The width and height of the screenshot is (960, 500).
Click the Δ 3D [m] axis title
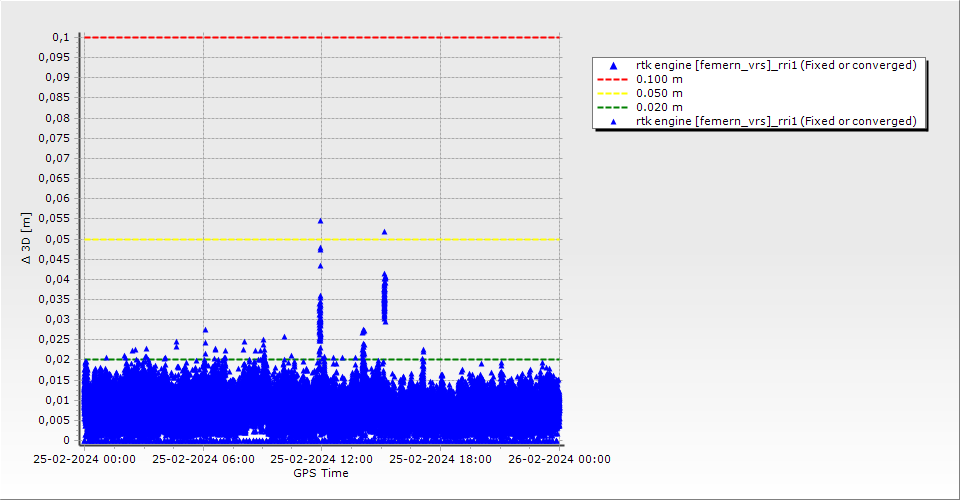coord(27,238)
